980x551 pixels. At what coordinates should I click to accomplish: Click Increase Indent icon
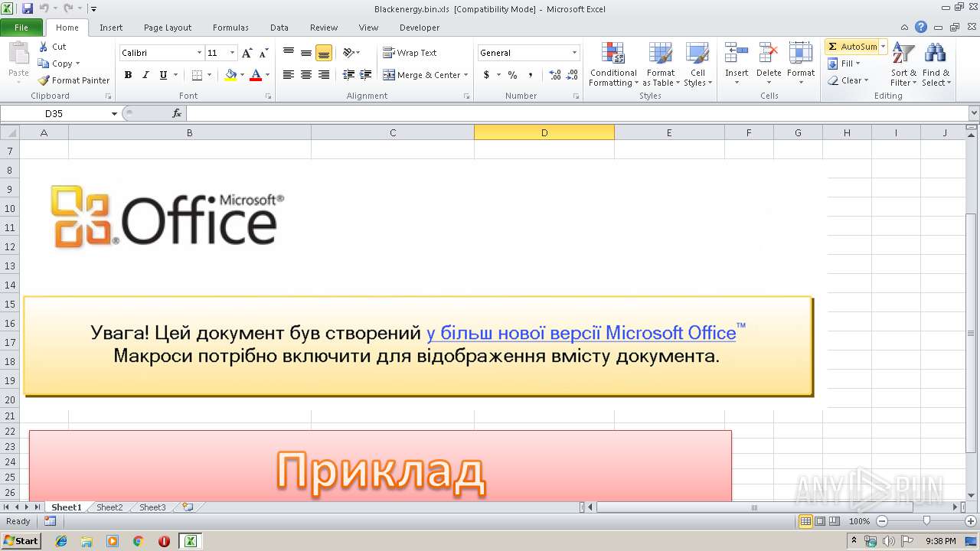pyautogui.click(x=366, y=75)
